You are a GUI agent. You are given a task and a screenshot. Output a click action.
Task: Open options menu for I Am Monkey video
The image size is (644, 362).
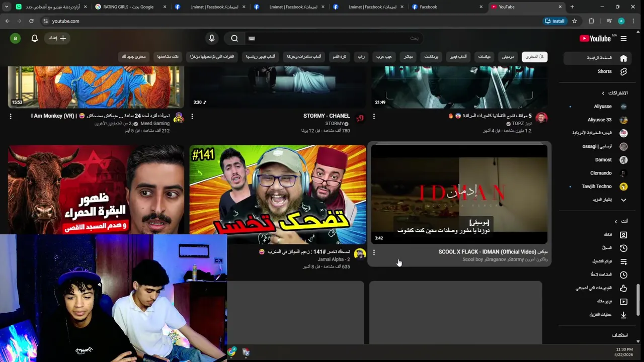(x=11, y=116)
